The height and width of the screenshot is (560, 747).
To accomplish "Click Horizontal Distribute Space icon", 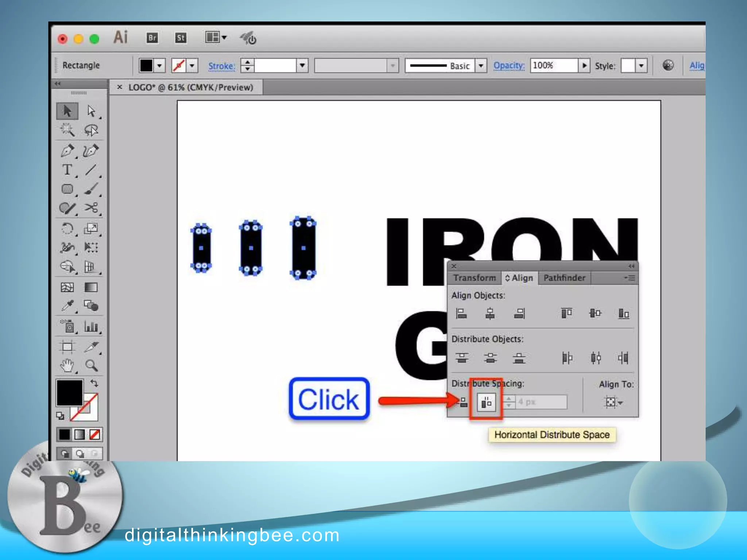I will point(486,402).
